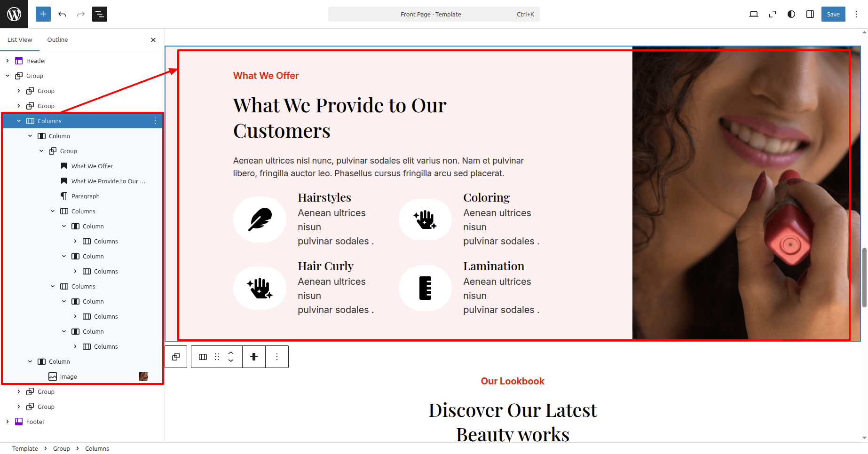Switch to the List View tab
This screenshot has height=454, width=868.
20,40
